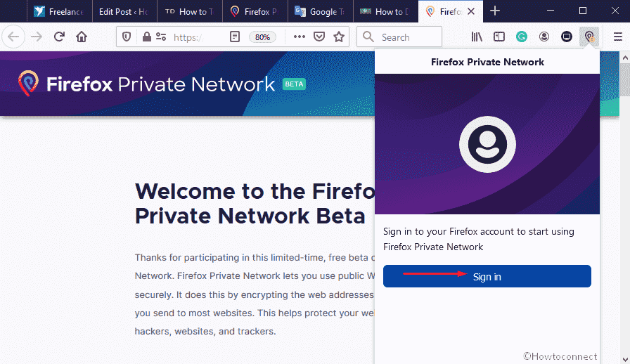Click the Welcome to the Firefox heading
630x364 pixels.
click(x=255, y=203)
